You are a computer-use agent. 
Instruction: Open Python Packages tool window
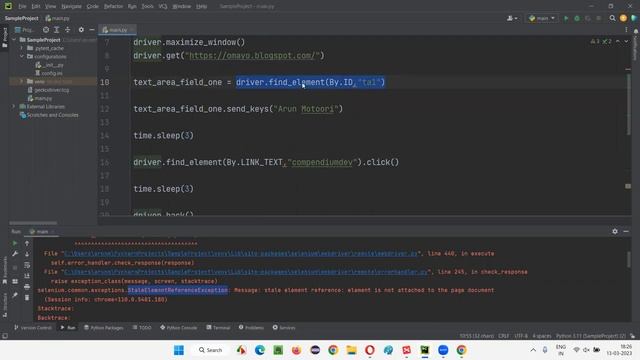(x=104, y=328)
